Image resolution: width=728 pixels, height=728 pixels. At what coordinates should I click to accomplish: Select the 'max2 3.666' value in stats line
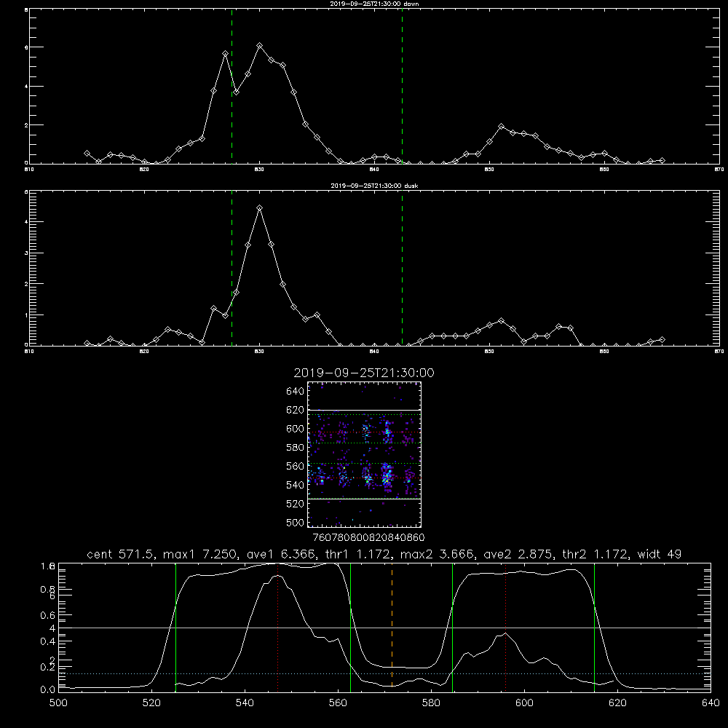pos(438,554)
